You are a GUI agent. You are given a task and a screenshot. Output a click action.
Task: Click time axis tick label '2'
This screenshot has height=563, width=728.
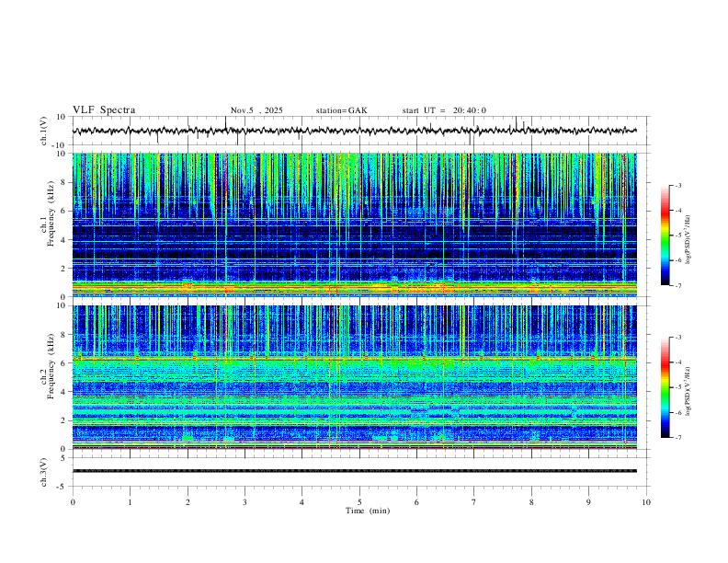(x=188, y=502)
